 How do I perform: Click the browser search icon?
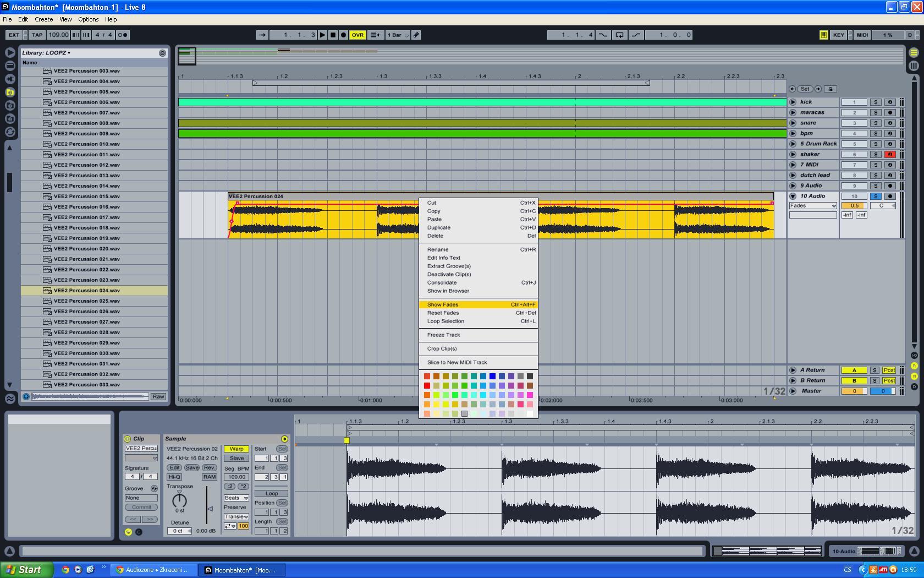162,53
